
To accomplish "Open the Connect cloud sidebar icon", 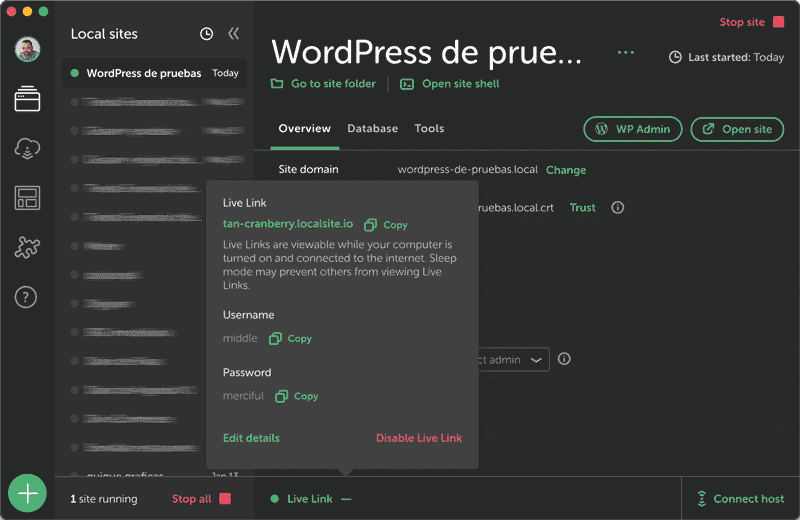I will [28, 148].
